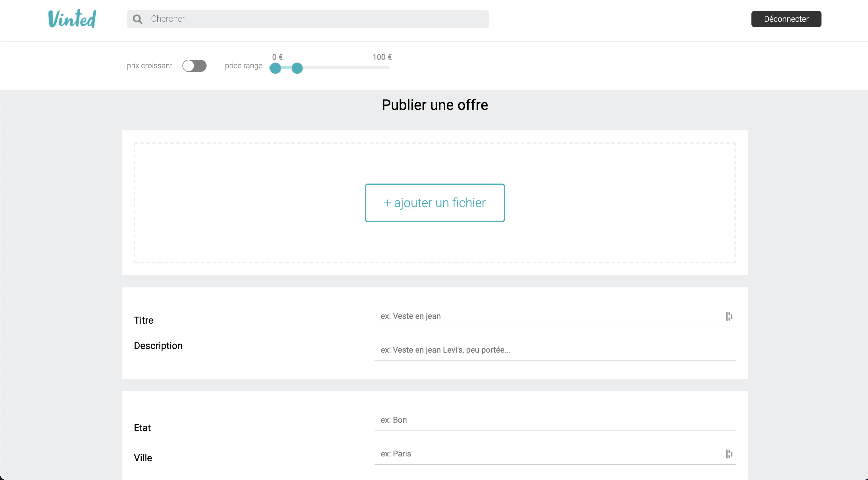This screenshot has height=480, width=868.
Task: Click the 100 € price label
Action: (382, 57)
